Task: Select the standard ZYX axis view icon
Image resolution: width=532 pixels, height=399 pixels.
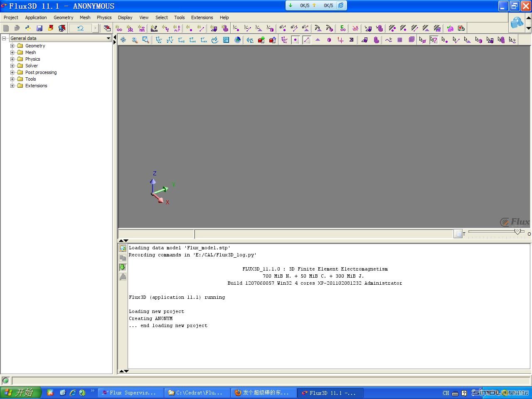Action: (159, 40)
